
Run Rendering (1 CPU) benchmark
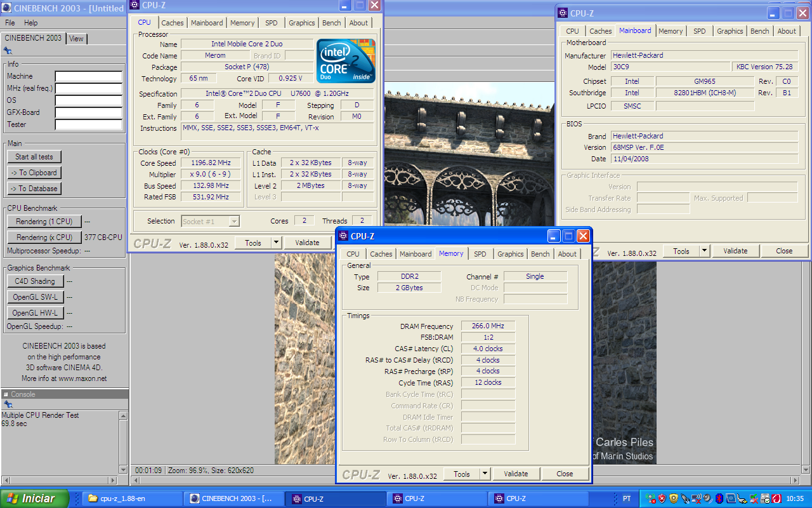pyautogui.click(x=44, y=222)
